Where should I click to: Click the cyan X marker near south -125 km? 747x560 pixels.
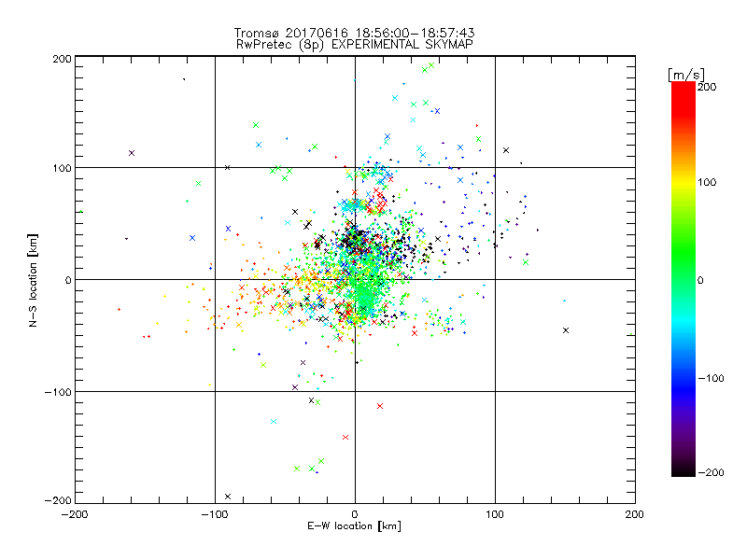(274, 422)
